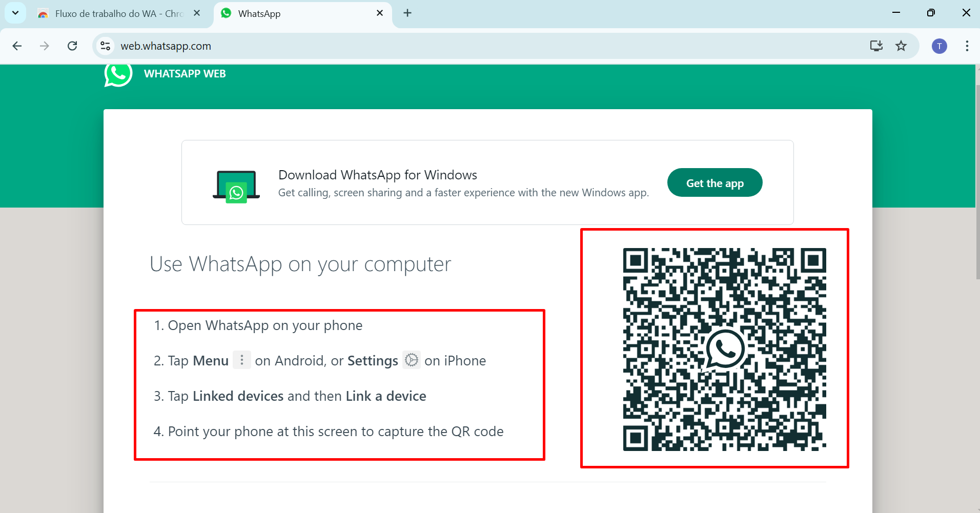Viewport: 980px width, 513px height.
Task: Restore down the Chrome window
Action: click(x=931, y=13)
